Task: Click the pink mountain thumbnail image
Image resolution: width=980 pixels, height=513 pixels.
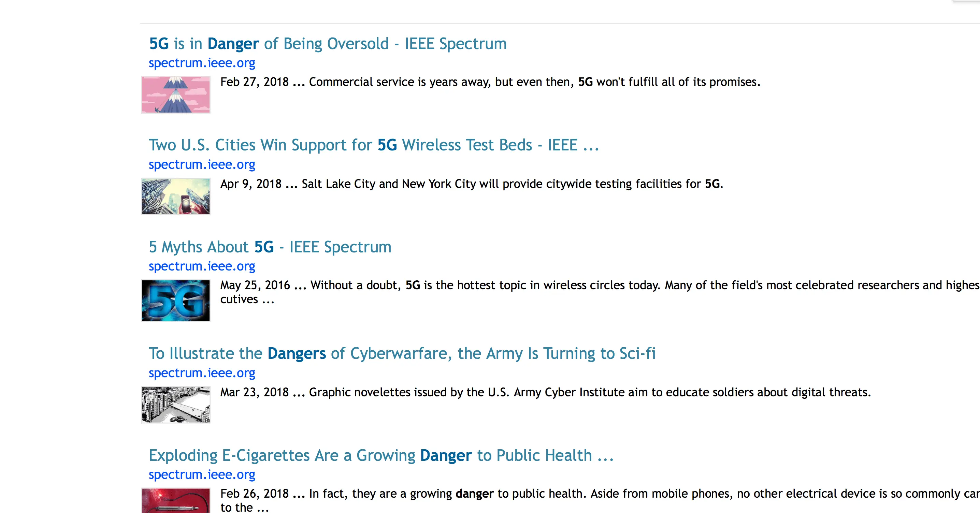Action: (x=175, y=94)
